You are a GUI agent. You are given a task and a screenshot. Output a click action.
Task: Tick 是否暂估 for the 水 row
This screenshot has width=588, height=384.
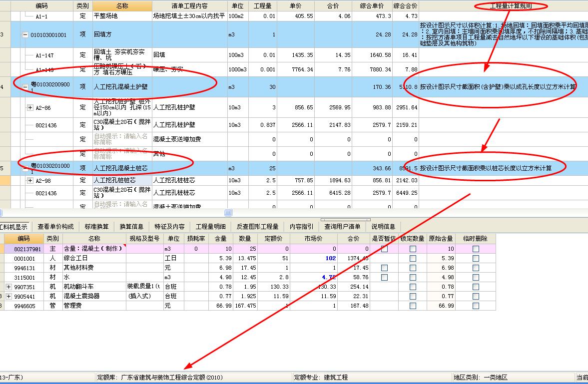tap(384, 278)
